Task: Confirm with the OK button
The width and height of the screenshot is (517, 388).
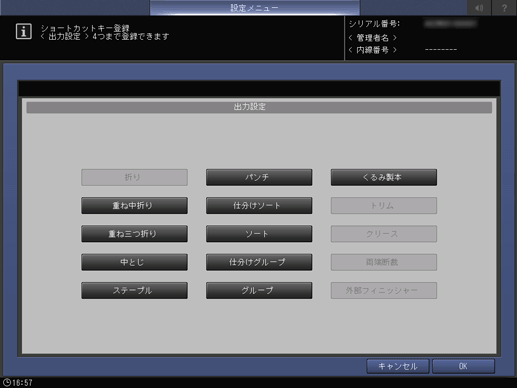Action: pos(463,366)
